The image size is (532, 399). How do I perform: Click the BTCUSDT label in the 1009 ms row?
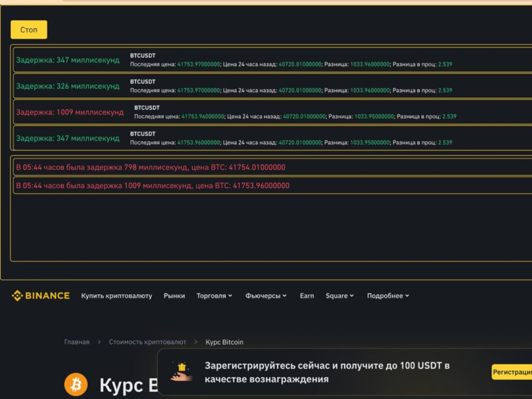coord(147,107)
